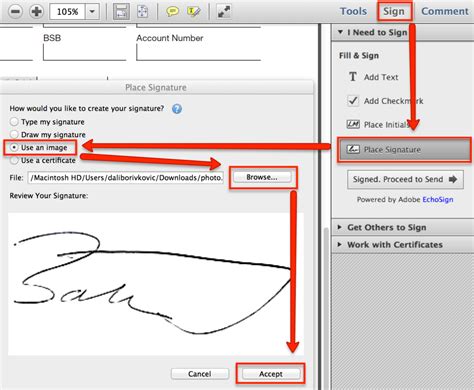Toggle the read mode expand icon

224,12
